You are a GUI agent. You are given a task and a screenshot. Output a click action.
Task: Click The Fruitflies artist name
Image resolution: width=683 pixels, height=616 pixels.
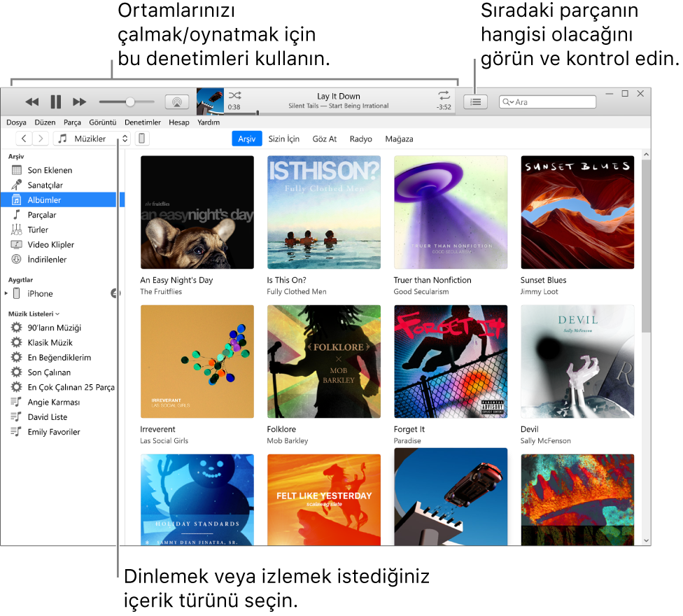(x=161, y=291)
